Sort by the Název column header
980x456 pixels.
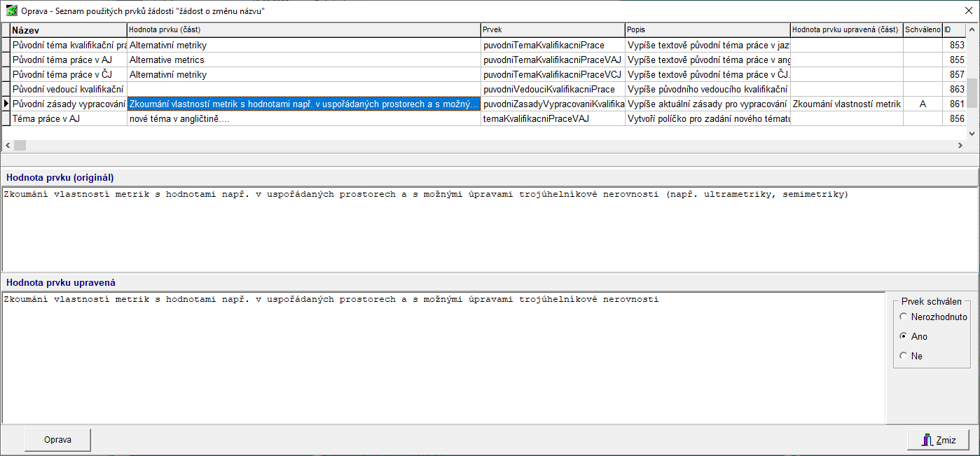(x=68, y=30)
